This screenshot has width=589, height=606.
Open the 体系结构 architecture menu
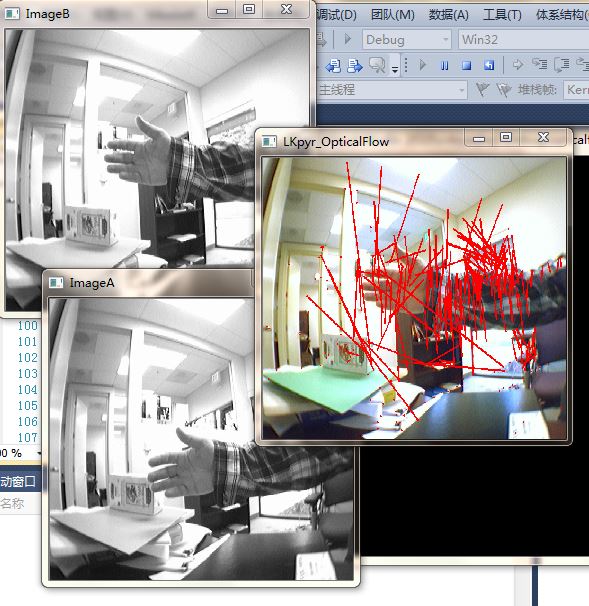click(x=562, y=15)
